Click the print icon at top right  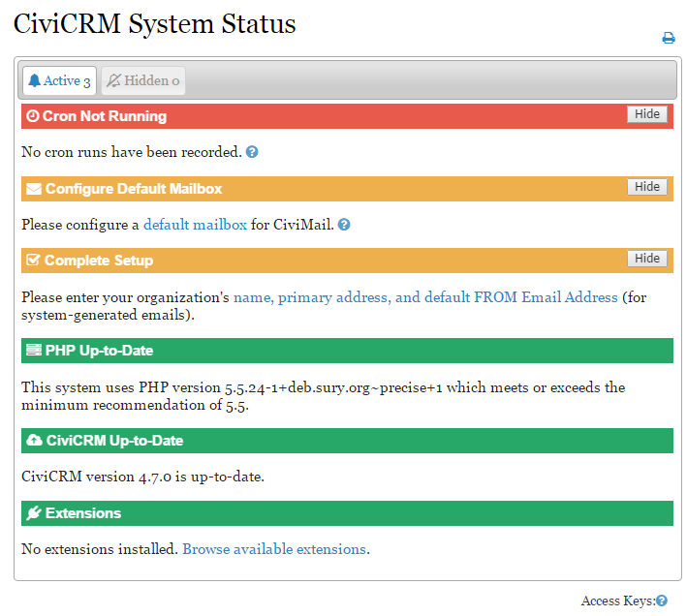668,39
